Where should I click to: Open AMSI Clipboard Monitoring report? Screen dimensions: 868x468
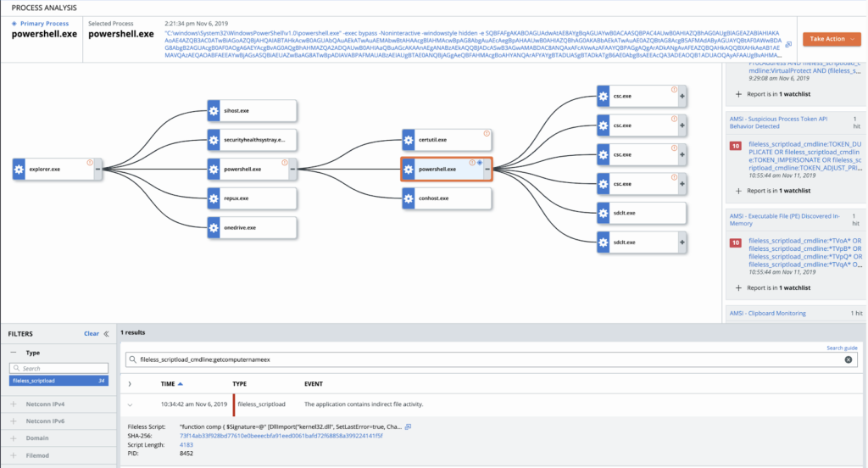[767, 314]
